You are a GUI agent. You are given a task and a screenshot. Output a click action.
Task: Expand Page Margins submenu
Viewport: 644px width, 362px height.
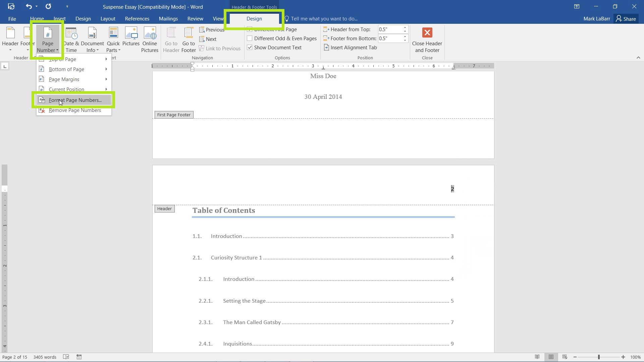(74, 79)
